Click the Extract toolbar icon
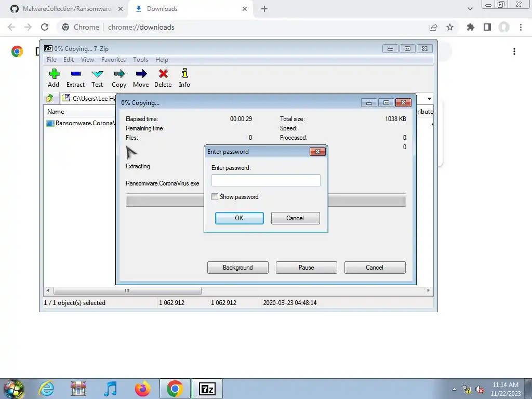The height and width of the screenshot is (399, 532). (x=75, y=78)
